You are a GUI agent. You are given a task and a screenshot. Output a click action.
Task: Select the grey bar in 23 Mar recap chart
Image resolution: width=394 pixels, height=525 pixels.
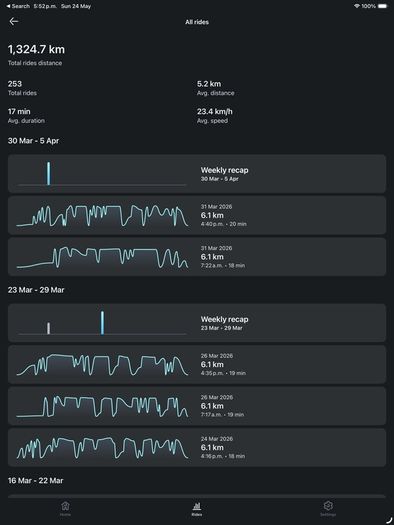click(49, 328)
